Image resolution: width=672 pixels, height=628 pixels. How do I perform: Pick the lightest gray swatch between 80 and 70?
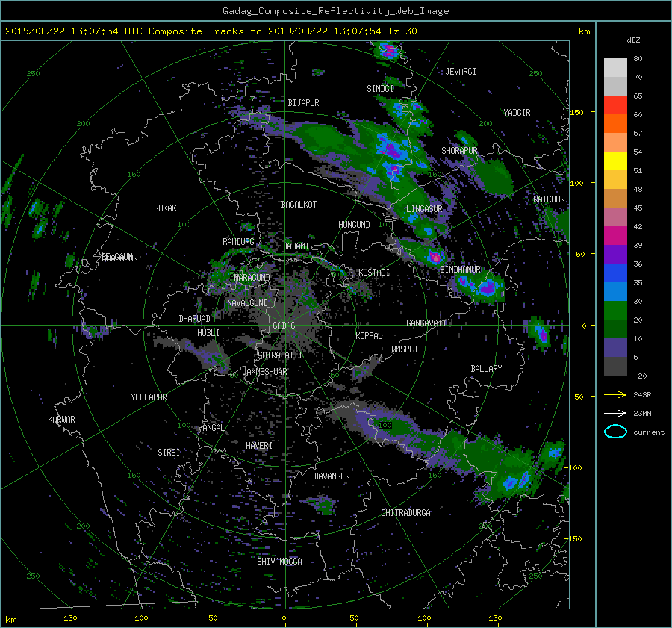coord(615,67)
